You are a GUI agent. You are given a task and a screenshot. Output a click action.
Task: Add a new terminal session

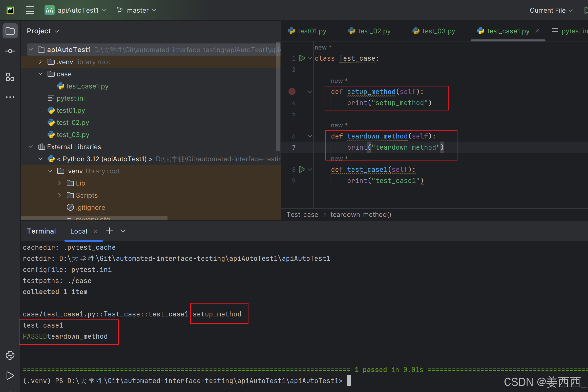pyautogui.click(x=110, y=231)
